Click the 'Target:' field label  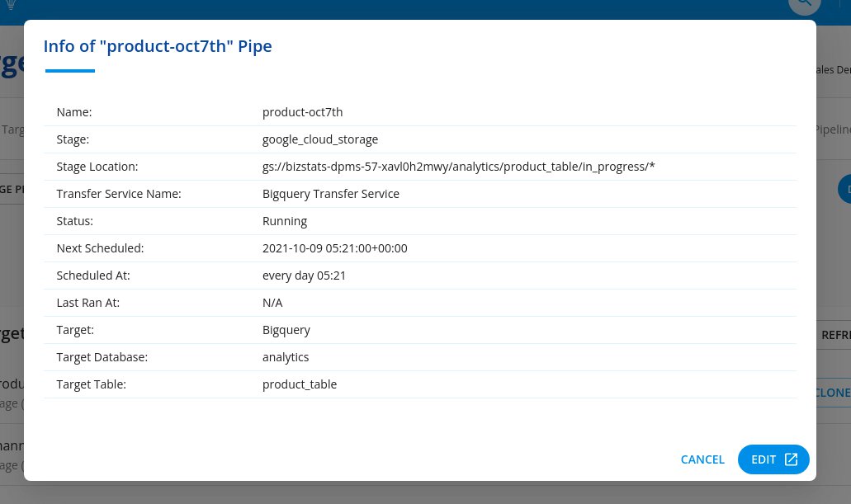[75, 330]
